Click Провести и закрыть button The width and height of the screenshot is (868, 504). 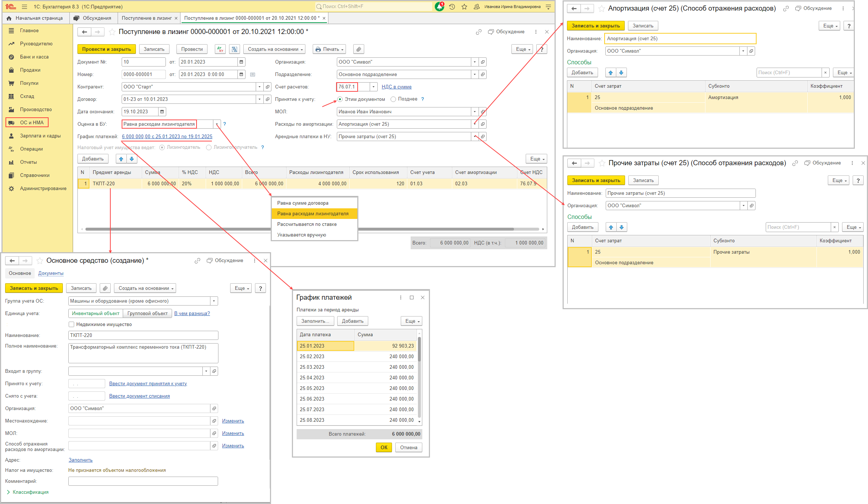point(106,49)
